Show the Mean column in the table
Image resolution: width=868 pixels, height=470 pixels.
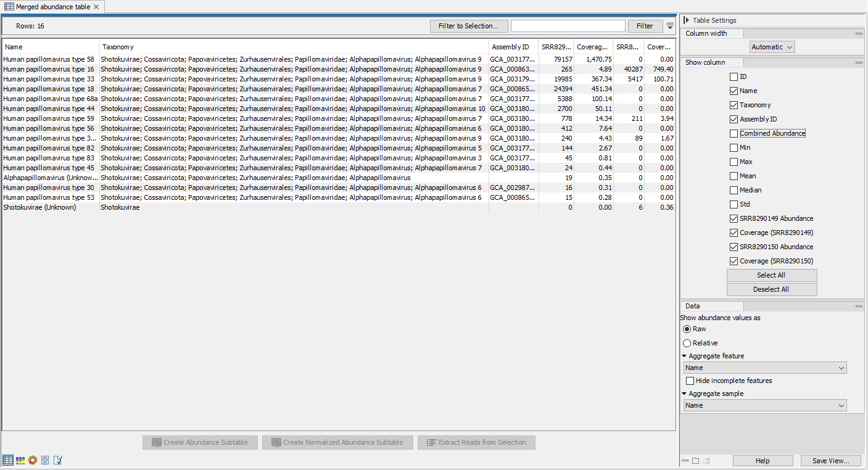[734, 176]
